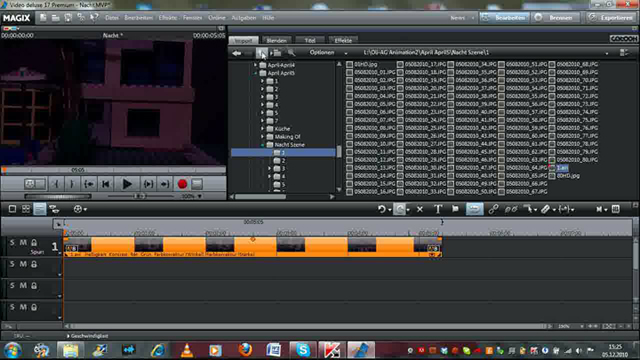Set the out-point range marker button

72,184
